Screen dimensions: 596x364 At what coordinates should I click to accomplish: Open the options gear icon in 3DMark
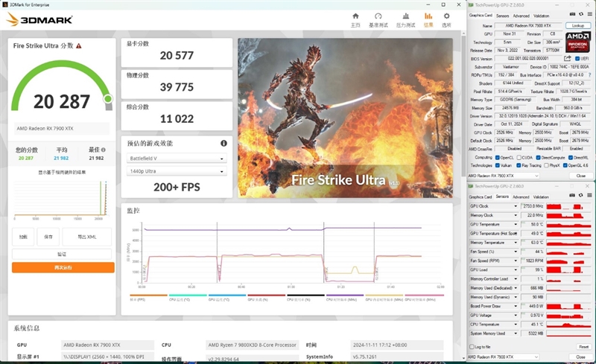pyautogui.click(x=446, y=16)
